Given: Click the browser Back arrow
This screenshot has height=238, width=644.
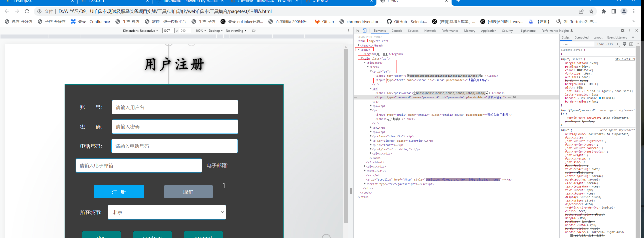Looking at the screenshot, I should click(x=7, y=11).
